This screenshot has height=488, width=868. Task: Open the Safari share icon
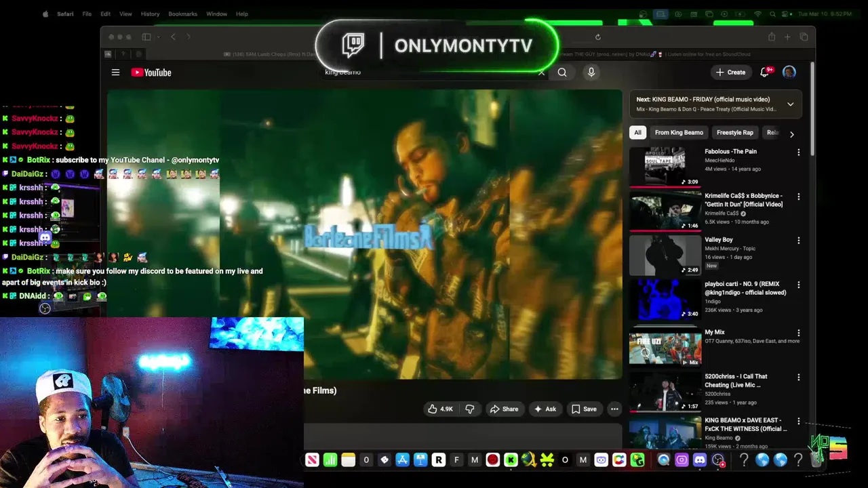click(x=772, y=37)
